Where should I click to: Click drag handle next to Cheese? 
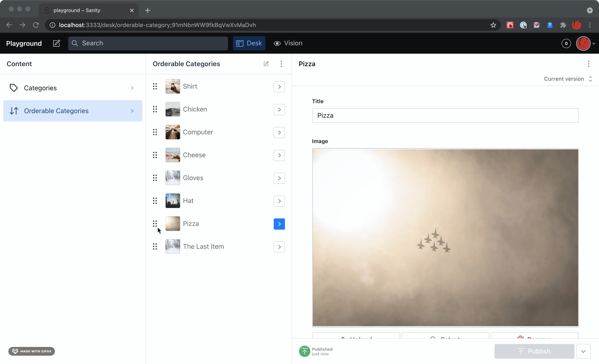pyautogui.click(x=155, y=155)
